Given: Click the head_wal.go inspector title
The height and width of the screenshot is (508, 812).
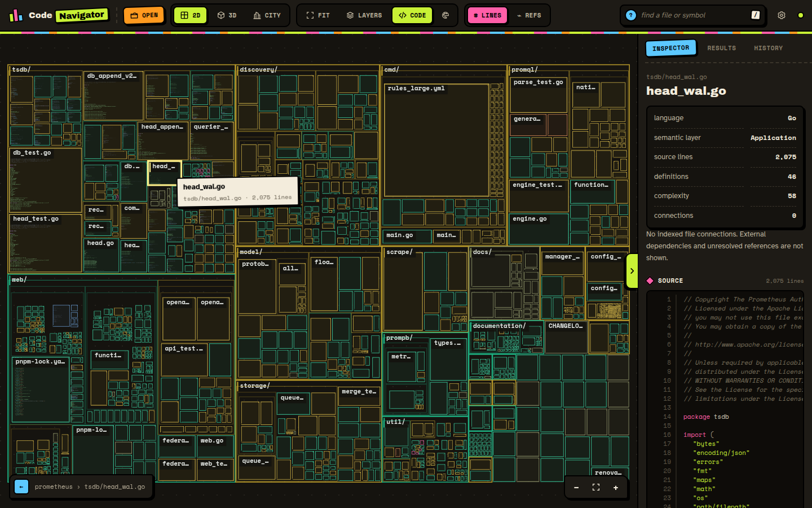Looking at the screenshot, I should [x=686, y=91].
